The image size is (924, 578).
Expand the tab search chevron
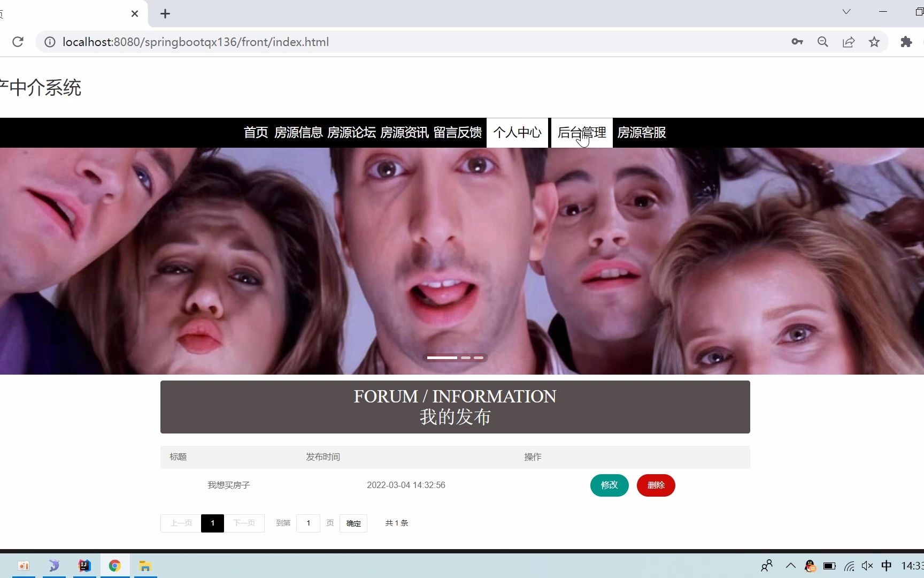click(846, 12)
